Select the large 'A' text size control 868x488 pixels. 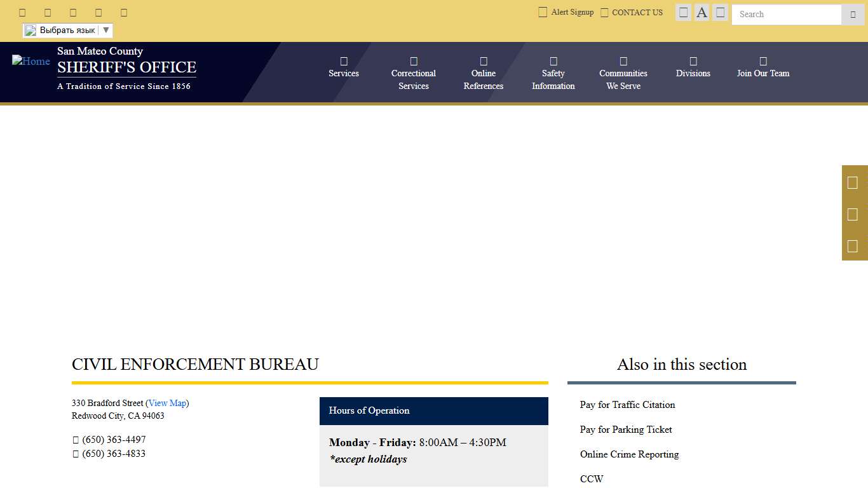point(702,12)
